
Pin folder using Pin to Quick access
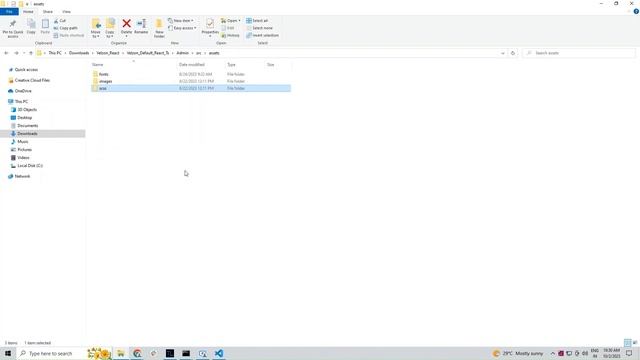coord(13,28)
